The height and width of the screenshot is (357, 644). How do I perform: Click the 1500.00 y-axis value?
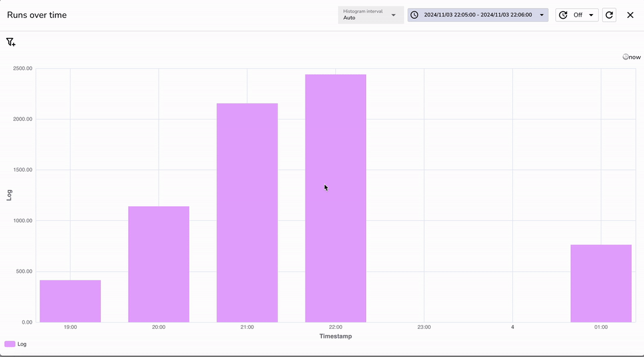[23, 170]
